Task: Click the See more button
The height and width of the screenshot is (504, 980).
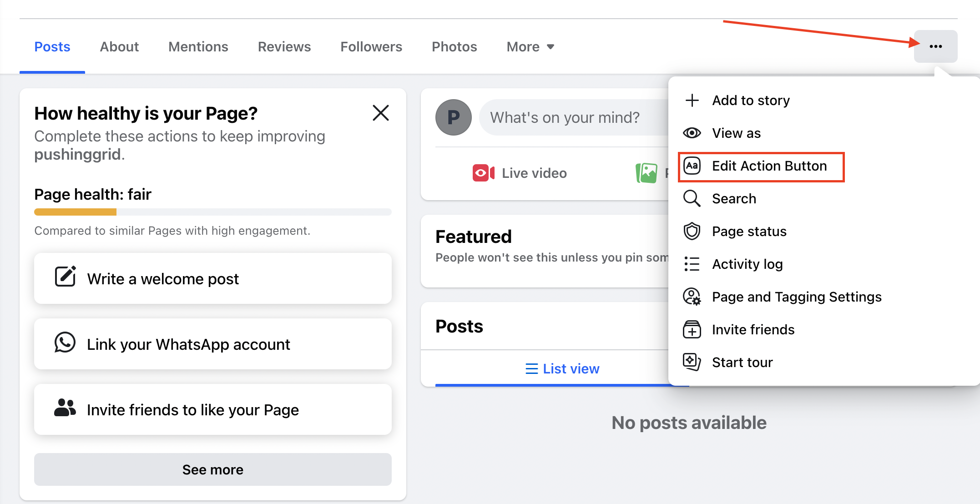Action: [x=213, y=469]
